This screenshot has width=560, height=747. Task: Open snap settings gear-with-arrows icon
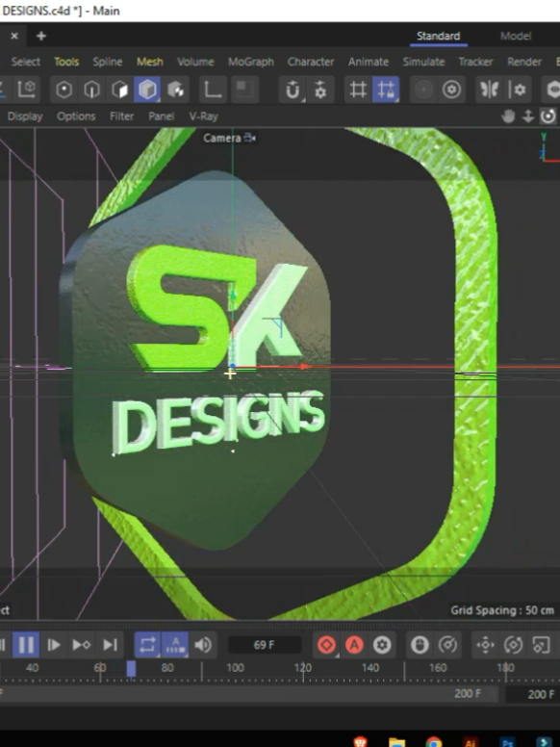(x=320, y=90)
